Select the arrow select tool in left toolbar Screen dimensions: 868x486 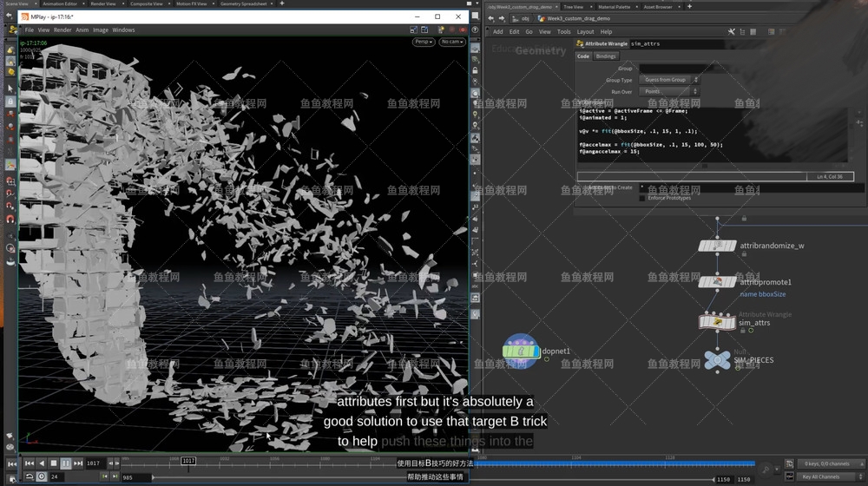pyautogui.click(x=10, y=88)
